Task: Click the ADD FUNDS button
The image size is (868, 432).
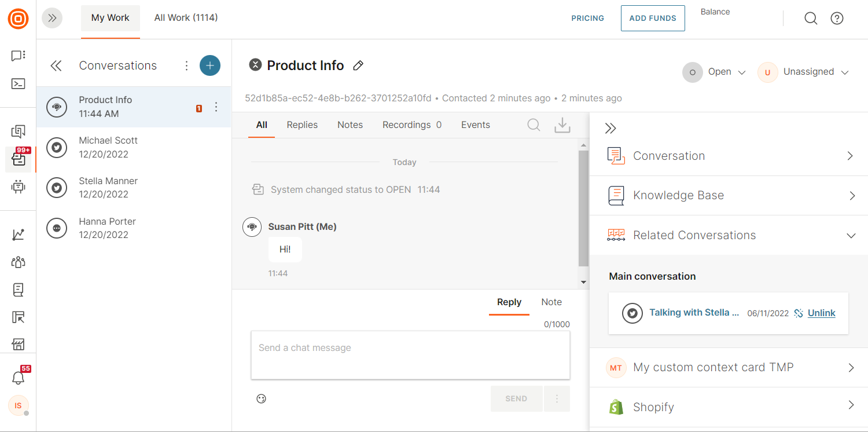Action: point(652,19)
